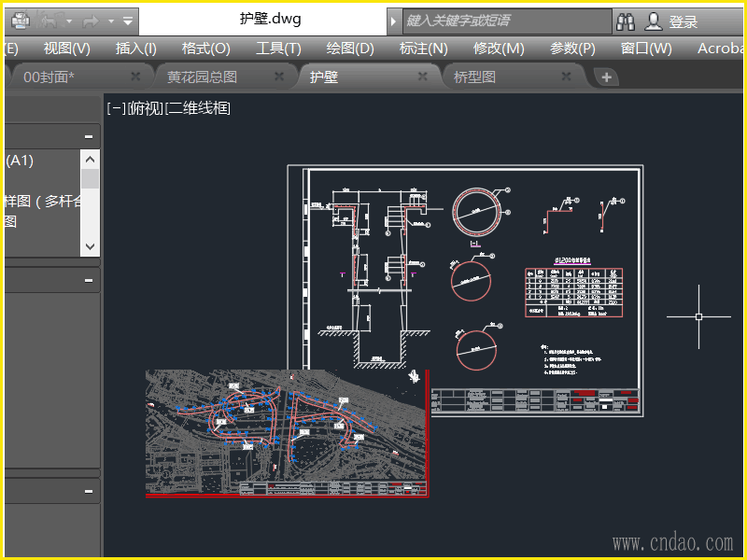Screen dimensions: 747x560
Task: Open the 绘图(D) menu
Action: [x=350, y=49]
